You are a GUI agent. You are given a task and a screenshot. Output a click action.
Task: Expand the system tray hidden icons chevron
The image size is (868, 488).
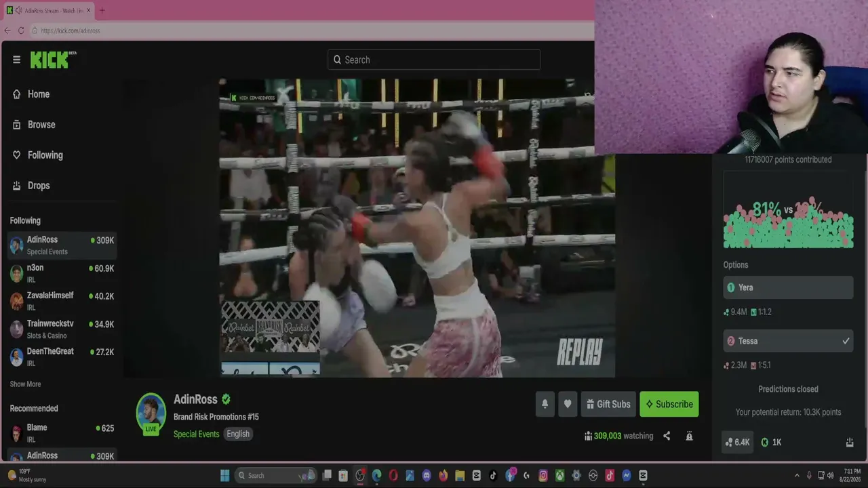[797, 476]
